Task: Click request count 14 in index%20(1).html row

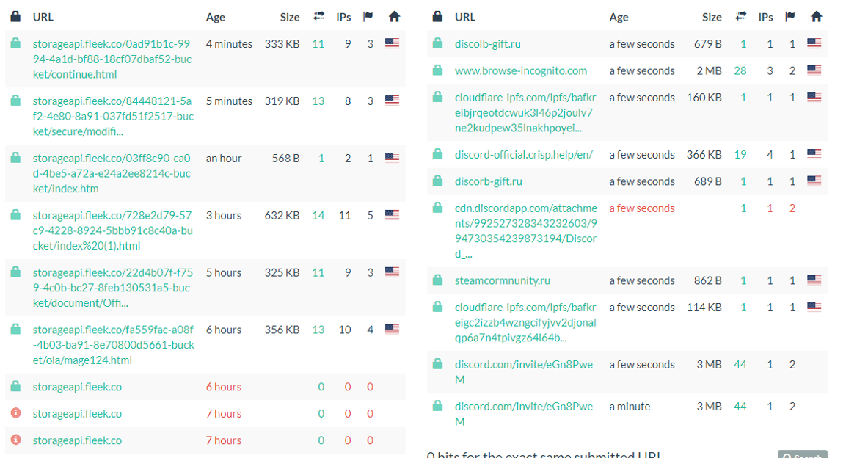Action: pyautogui.click(x=318, y=216)
